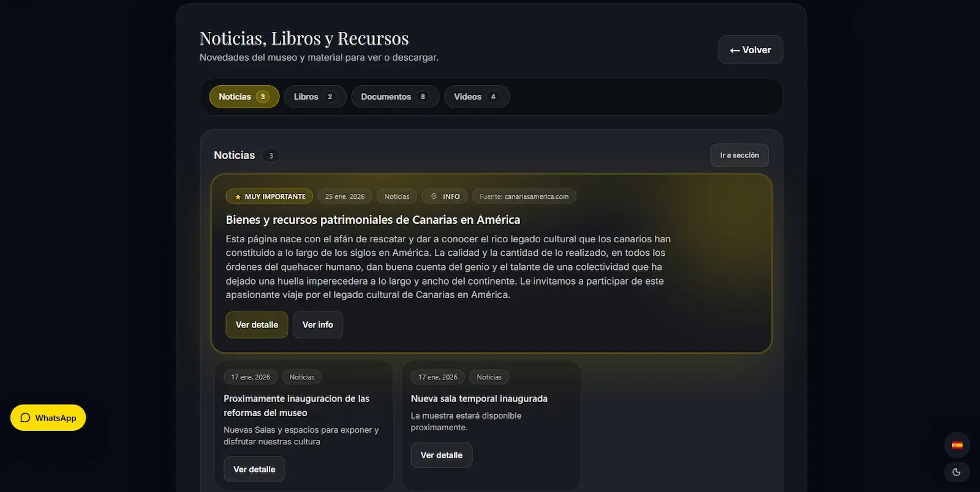Screen dimensions: 980x492
Task: Click the Noticias, Libros y Recursos heading
Action: click(x=304, y=38)
